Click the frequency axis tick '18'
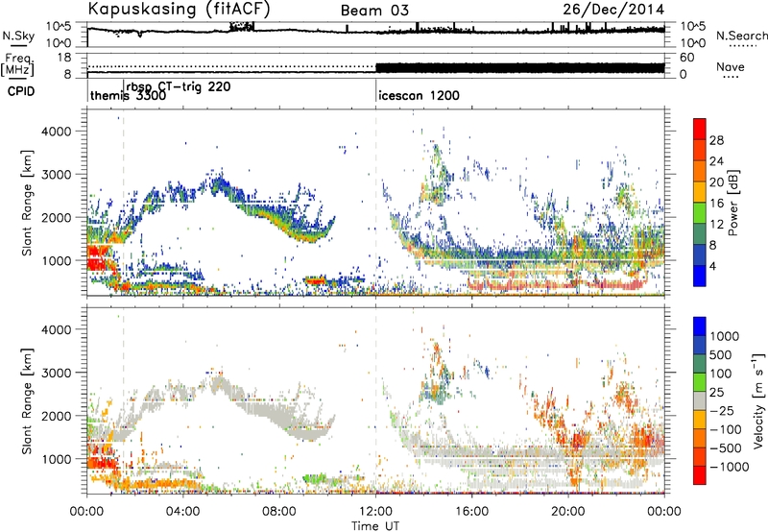The width and height of the screenshot is (768, 532). 64,58
